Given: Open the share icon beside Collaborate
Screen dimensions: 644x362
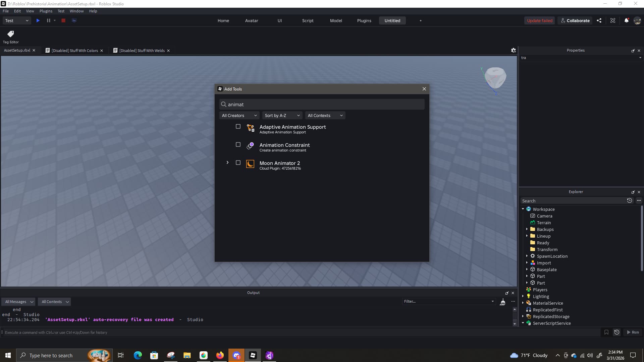Looking at the screenshot, I should coord(599,20).
